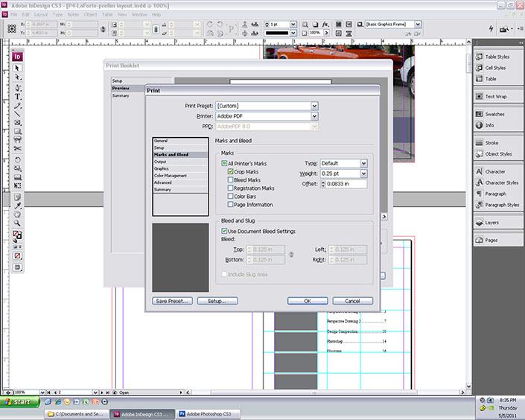Click the marks Offset value field
The image size is (525, 420).
click(346, 184)
